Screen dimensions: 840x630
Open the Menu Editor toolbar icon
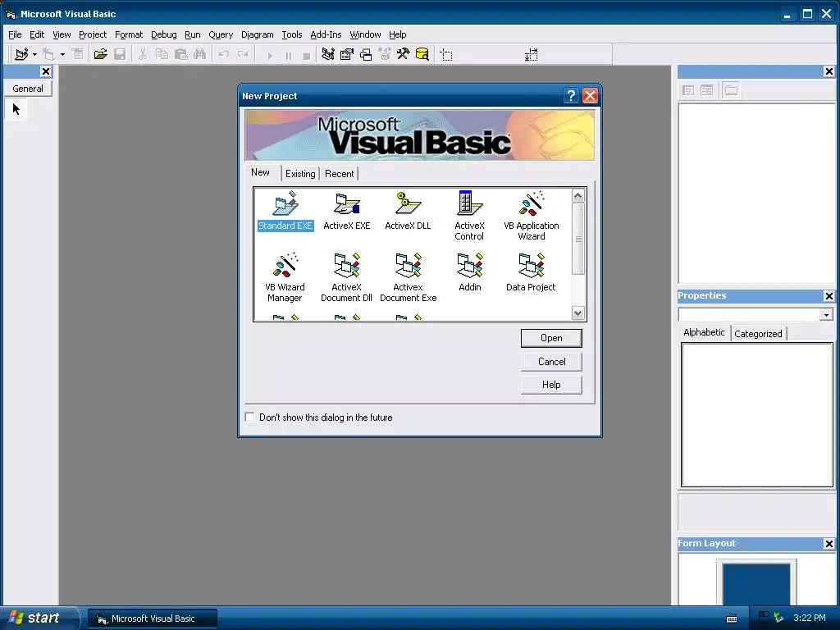tap(78, 54)
